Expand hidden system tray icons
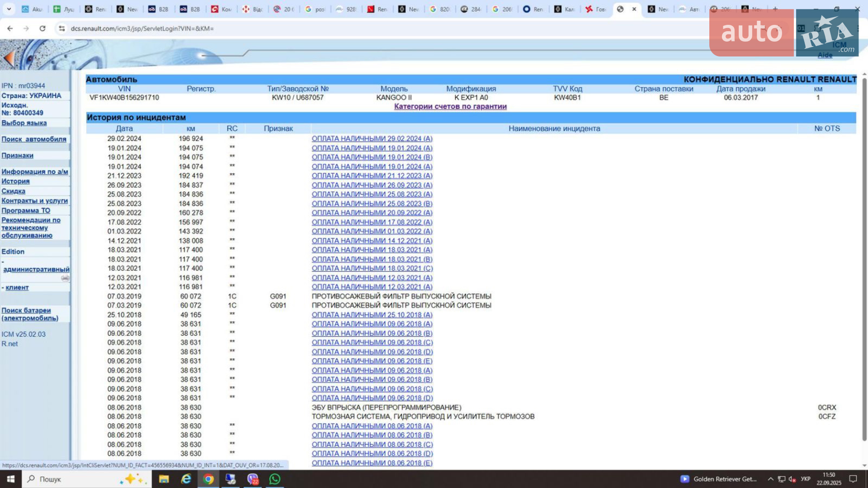Screen dimensions: 868x488 point(770,479)
